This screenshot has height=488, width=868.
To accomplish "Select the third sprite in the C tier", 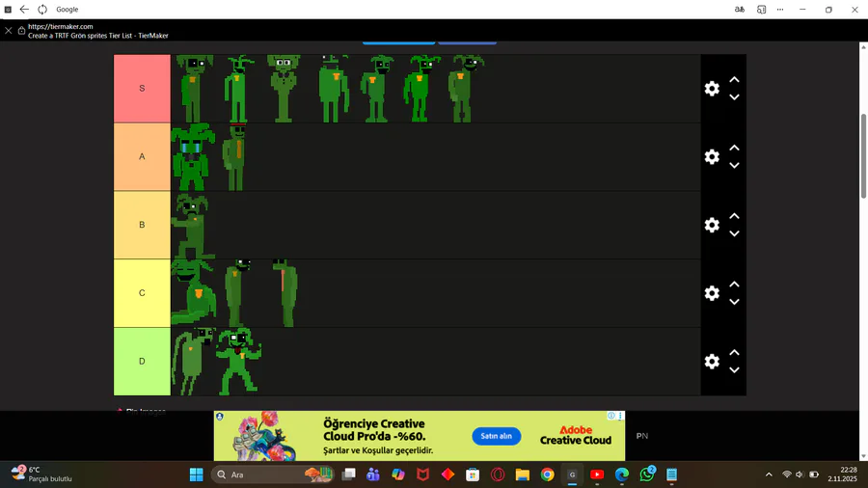I will [x=285, y=293].
